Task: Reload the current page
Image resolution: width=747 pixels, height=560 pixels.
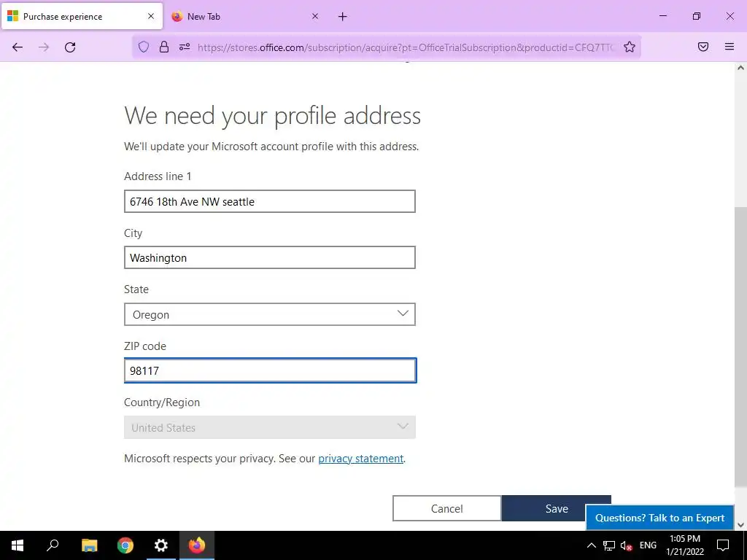Action: click(70, 47)
